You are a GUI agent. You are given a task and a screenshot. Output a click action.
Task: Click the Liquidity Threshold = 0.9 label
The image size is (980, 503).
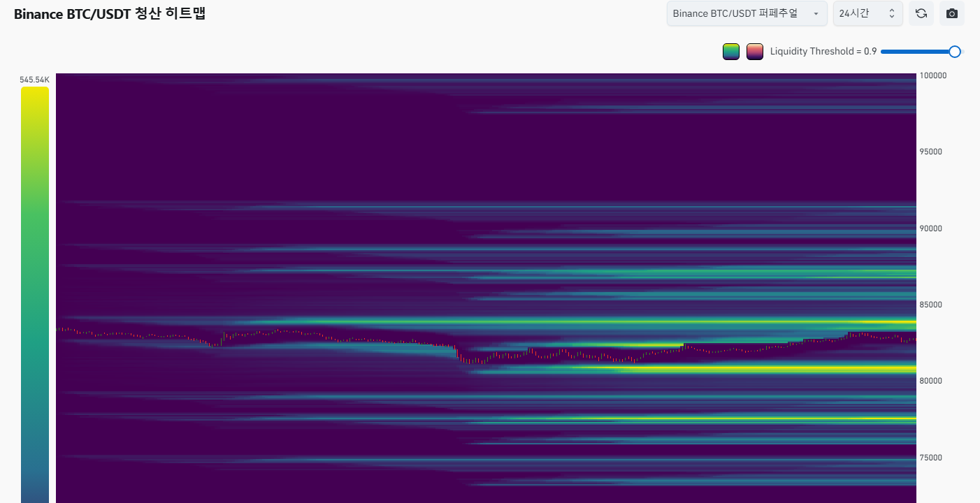click(x=823, y=51)
